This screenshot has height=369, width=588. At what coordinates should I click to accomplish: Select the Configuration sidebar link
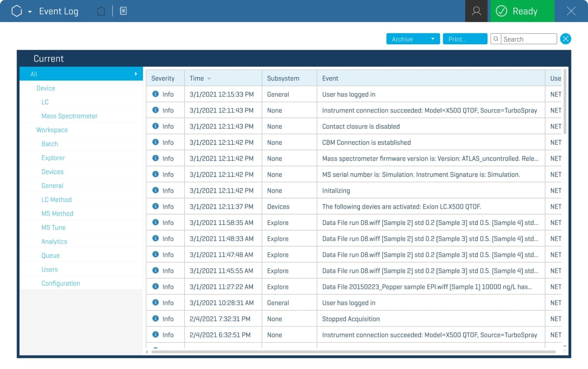[60, 283]
